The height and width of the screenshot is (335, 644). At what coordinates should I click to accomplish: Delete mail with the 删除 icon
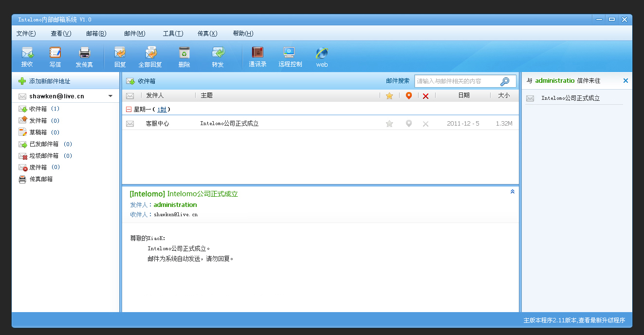click(184, 53)
